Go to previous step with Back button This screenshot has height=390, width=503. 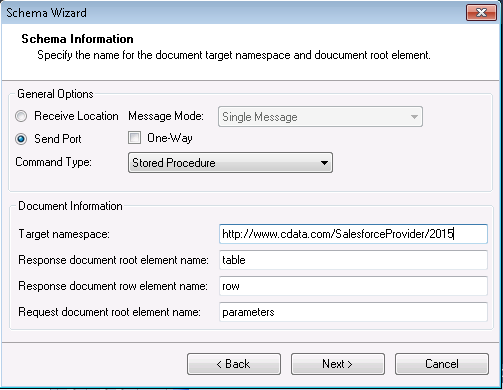(x=234, y=364)
